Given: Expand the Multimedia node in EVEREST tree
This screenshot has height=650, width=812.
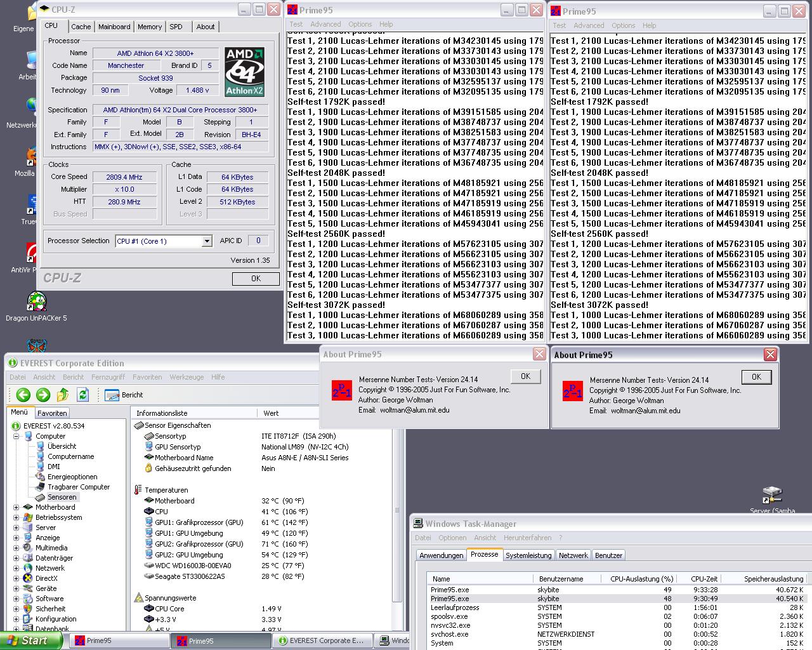Looking at the screenshot, I should click(x=16, y=548).
